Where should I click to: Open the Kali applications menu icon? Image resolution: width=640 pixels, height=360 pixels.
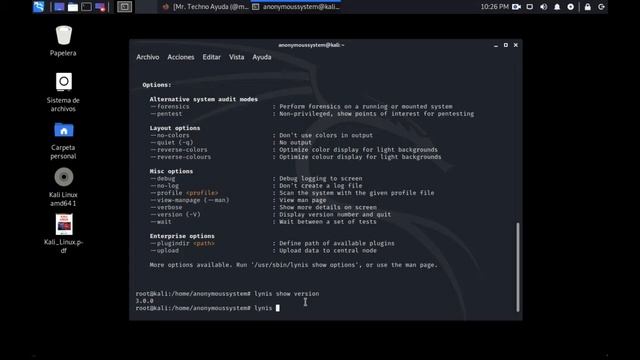38,7
